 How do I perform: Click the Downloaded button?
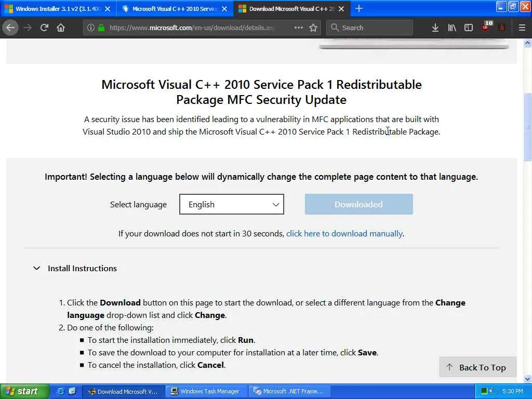coord(358,204)
